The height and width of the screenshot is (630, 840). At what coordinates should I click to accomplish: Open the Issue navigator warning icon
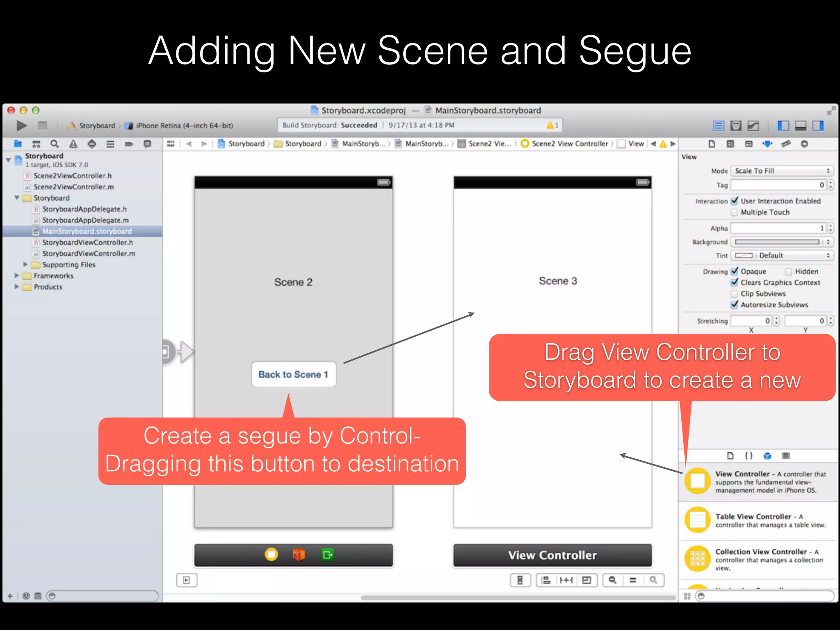click(x=73, y=144)
